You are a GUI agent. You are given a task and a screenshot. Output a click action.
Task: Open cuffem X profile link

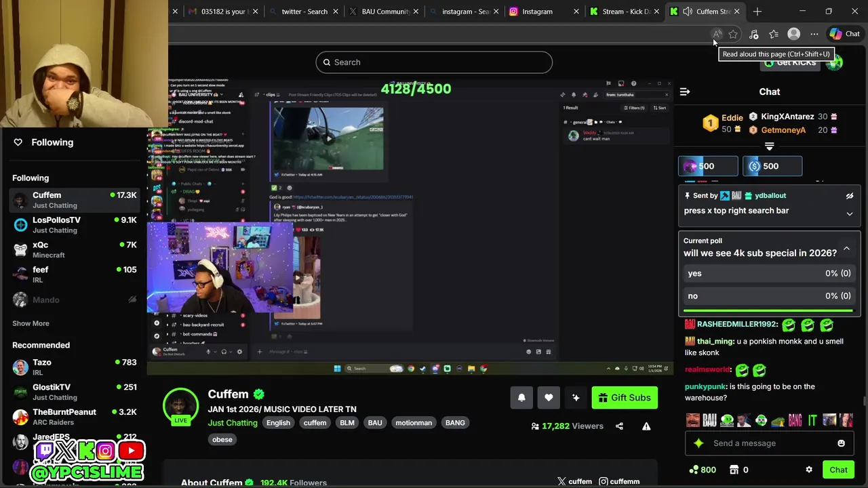tap(574, 481)
